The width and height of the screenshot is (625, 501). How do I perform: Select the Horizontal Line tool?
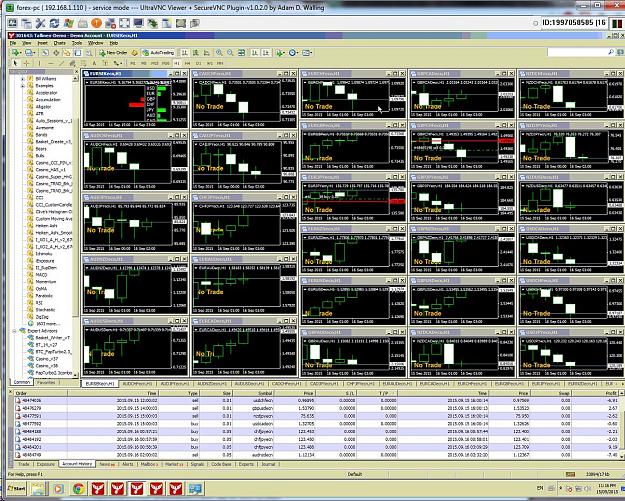(51, 63)
